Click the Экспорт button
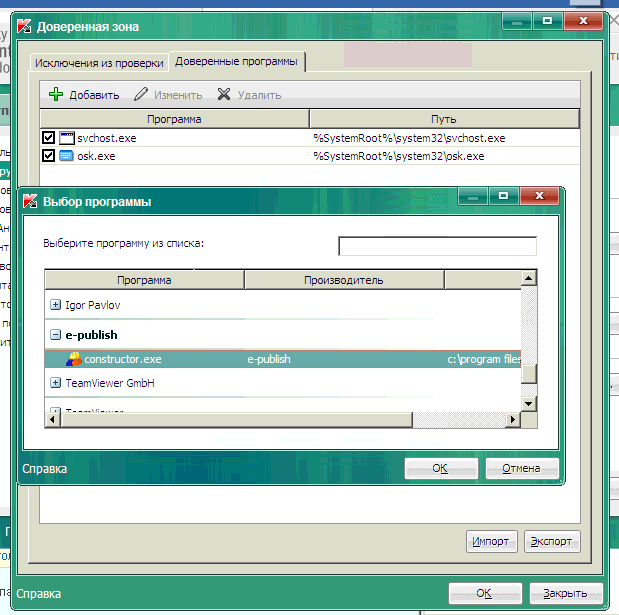This screenshot has height=615, width=619. [551, 541]
